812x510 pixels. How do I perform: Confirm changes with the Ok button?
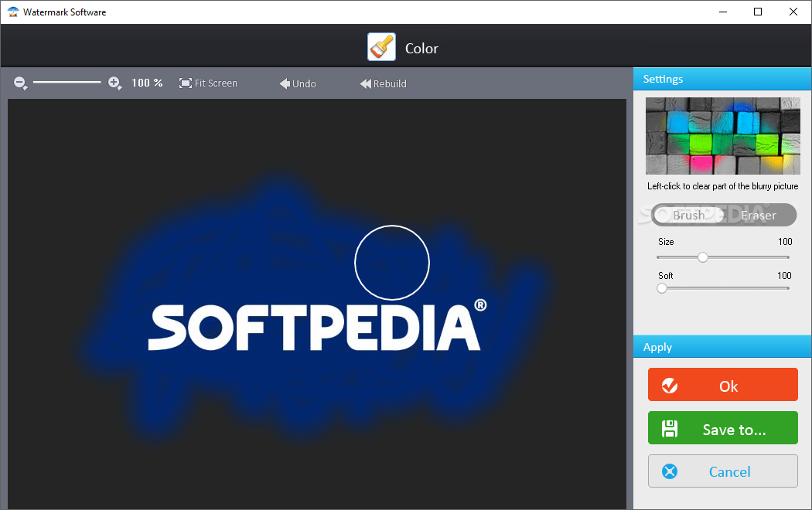(x=722, y=384)
